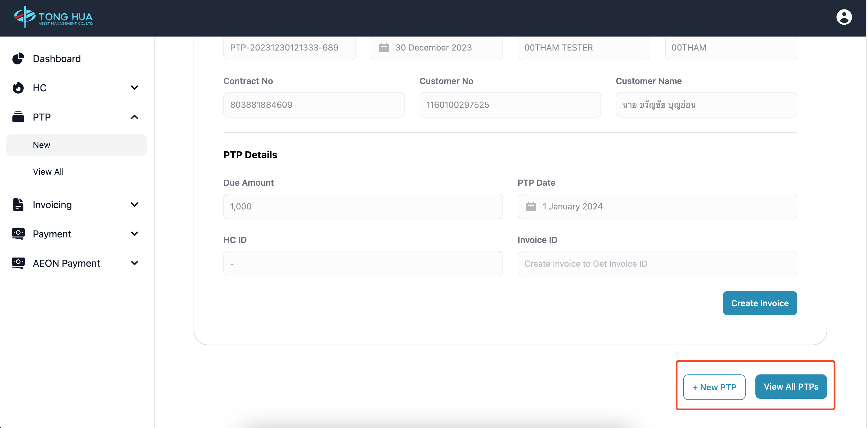The image size is (868, 428).
Task: Expand the AEON Payment section chevron
Action: tap(135, 263)
